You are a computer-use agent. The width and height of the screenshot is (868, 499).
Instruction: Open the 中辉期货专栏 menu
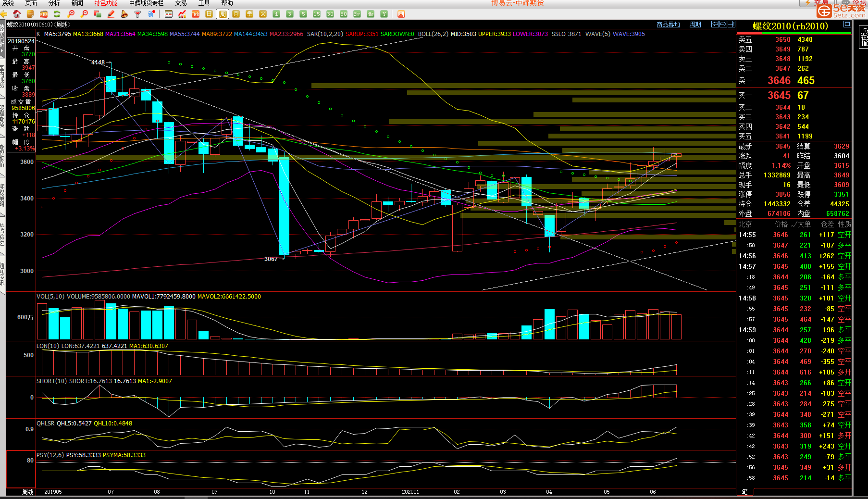click(x=147, y=3)
